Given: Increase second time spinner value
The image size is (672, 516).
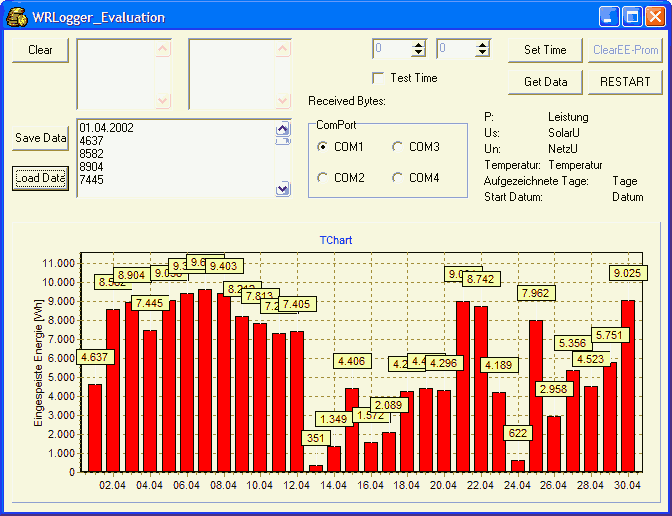Looking at the screenshot, I should click(x=483, y=45).
